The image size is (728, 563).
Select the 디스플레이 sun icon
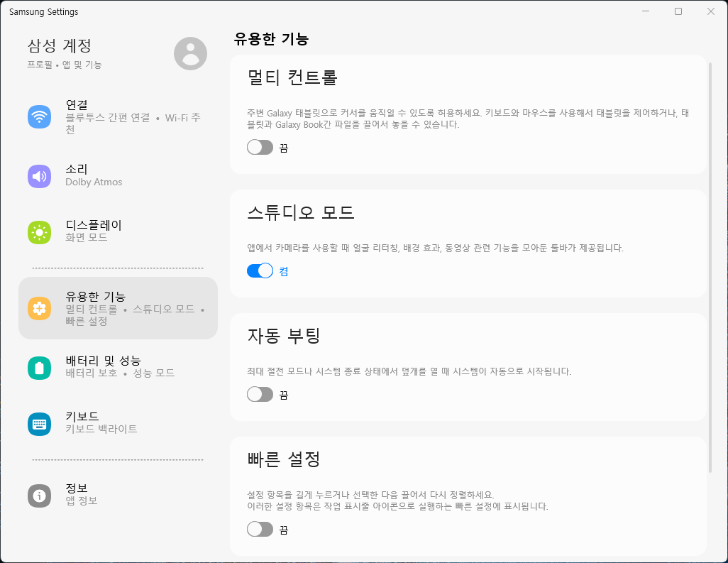pyautogui.click(x=40, y=231)
